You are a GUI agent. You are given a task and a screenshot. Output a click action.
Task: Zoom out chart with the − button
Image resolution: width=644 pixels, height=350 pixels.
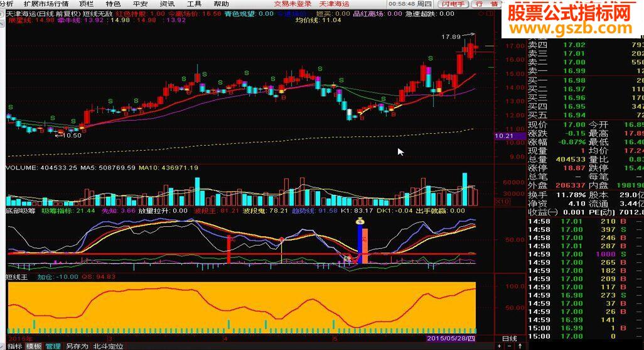point(510,346)
